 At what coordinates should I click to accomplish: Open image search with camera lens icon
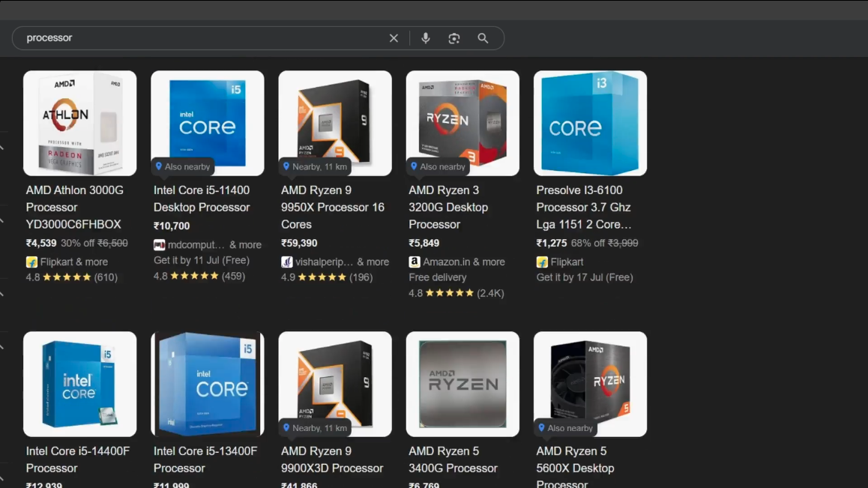click(454, 38)
